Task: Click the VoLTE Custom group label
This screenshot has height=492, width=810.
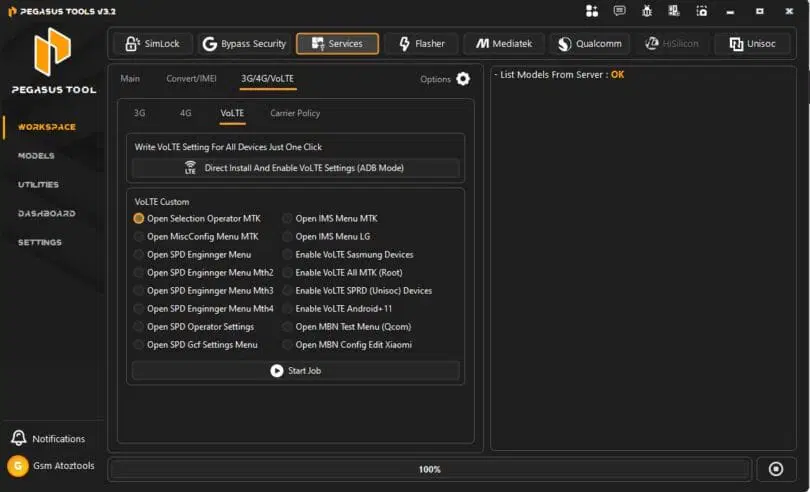Action: click(162, 202)
